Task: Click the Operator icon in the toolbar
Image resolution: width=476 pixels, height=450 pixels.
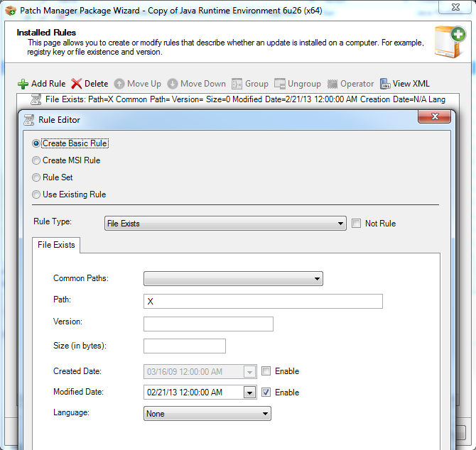Action: tap(332, 84)
